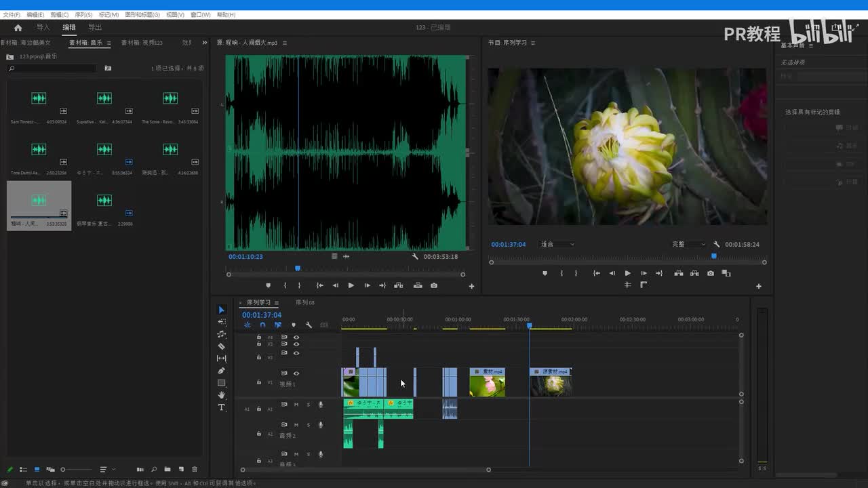Screen dimensions: 868x488
Task: Expand the hidden panel tabs chevron
Action: tap(204, 43)
